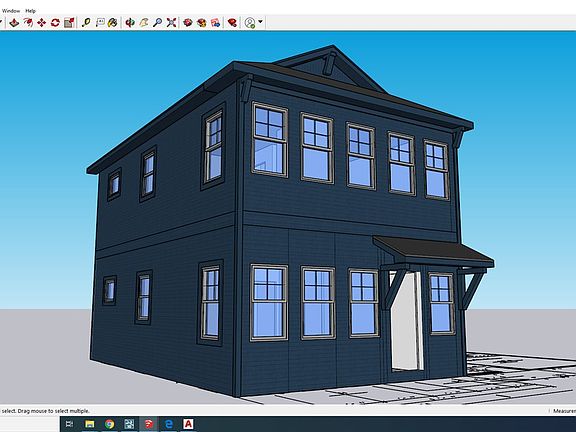Open the Window menu

11,11
